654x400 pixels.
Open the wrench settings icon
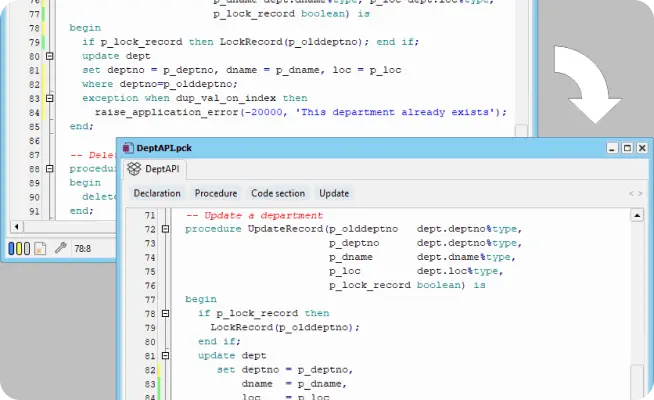click(x=60, y=247)
